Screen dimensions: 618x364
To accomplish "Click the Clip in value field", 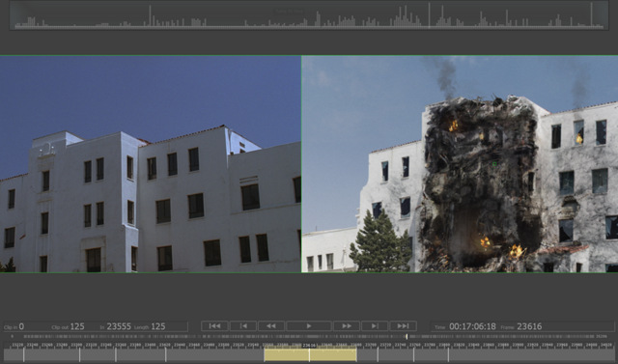I will (21, 326).
